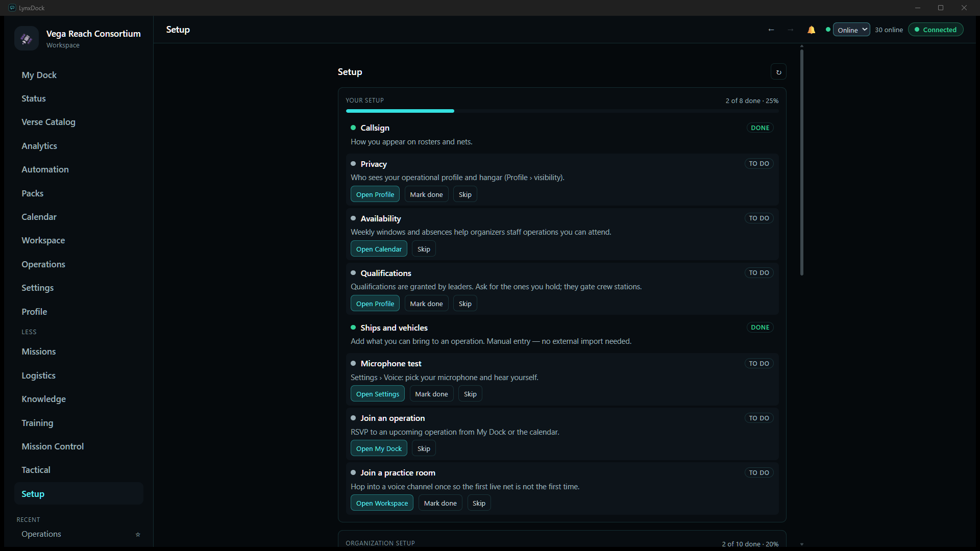Open Logistics from the sidebar

pyautogui.click(x=79, y=375)
